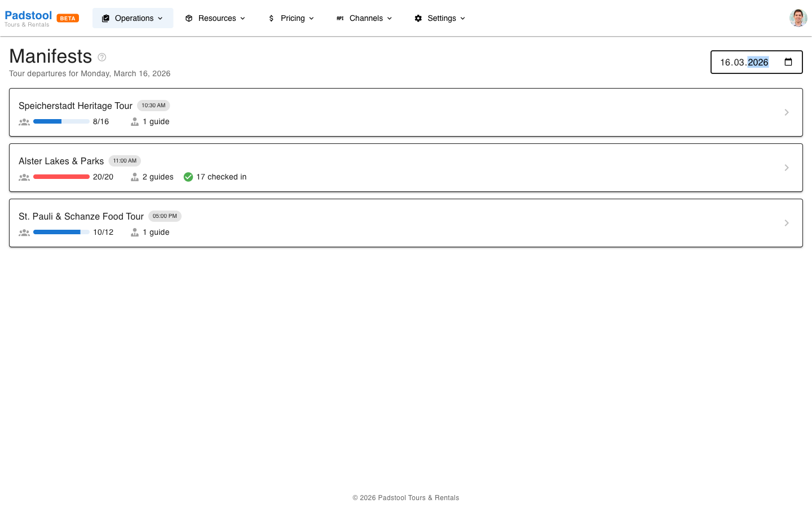The height and width of the screenshot is (508, 812).
Task: Click the guide icon in Alster Lakes row
Action: pyautogui.click(x=135, y=177)
